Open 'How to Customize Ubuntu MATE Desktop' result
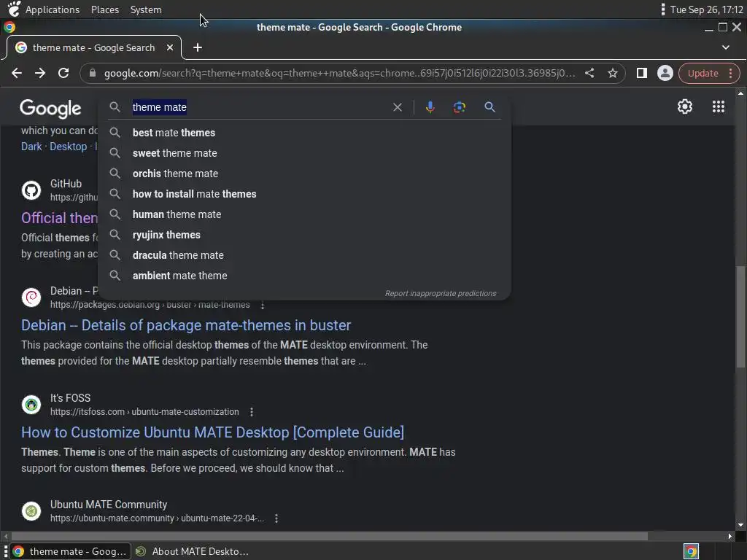The width and height of the screenshot is (747, 560). 212,432
